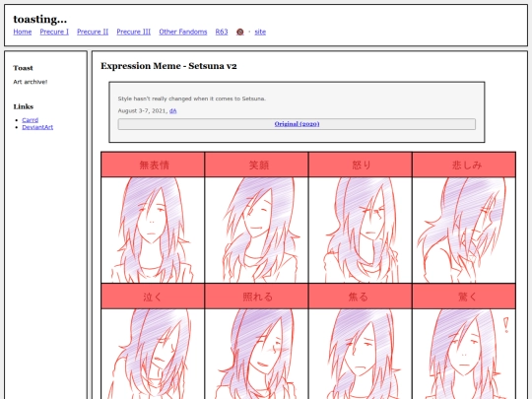Go to the Precure I page
This screenshot has width=532, height=399.
click(54, 32)
